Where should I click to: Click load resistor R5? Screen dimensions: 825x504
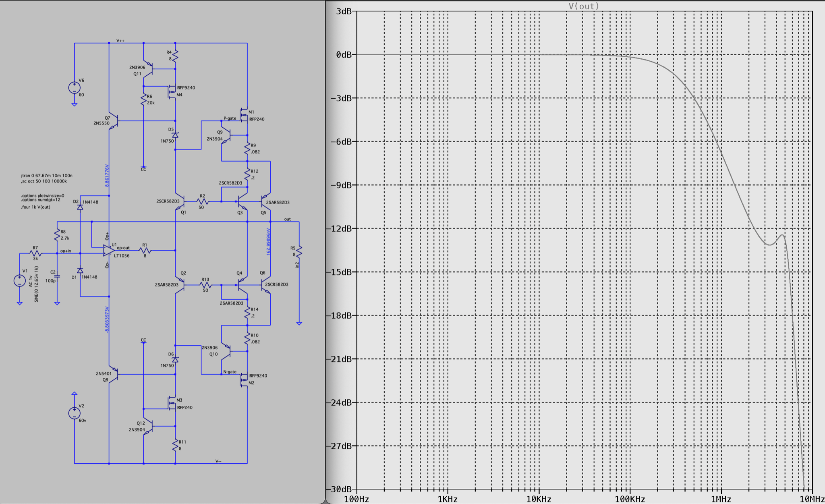pos(299,251)
